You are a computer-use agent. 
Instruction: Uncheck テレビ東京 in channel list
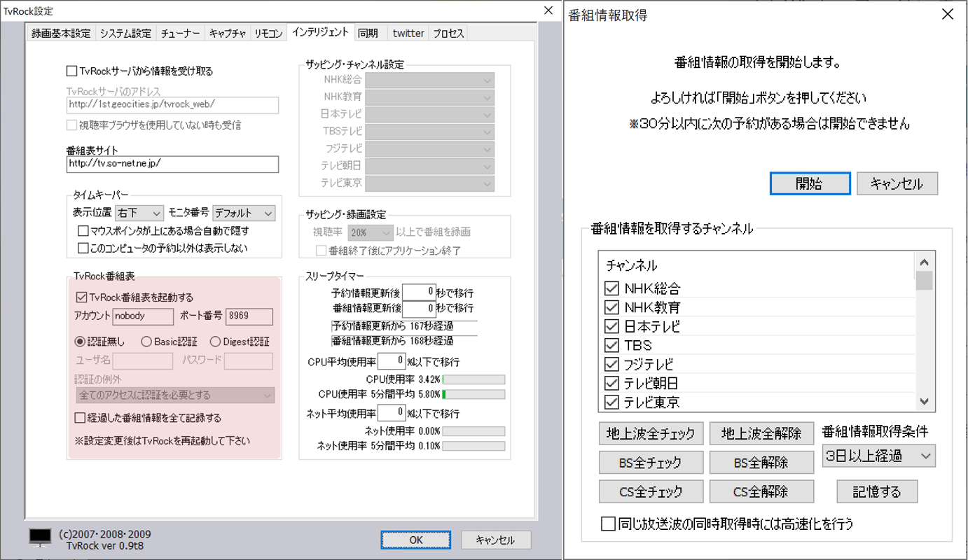click(x=611, y=402)
